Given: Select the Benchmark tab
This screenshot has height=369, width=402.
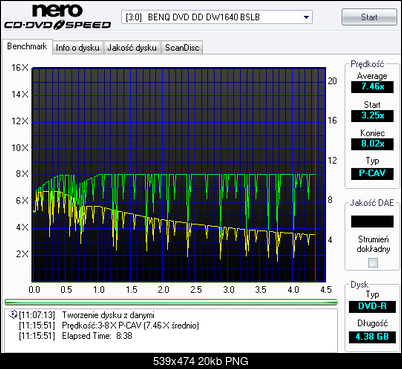Looking at the screenshot, I should pyautogui.click(x=27, y=46).
